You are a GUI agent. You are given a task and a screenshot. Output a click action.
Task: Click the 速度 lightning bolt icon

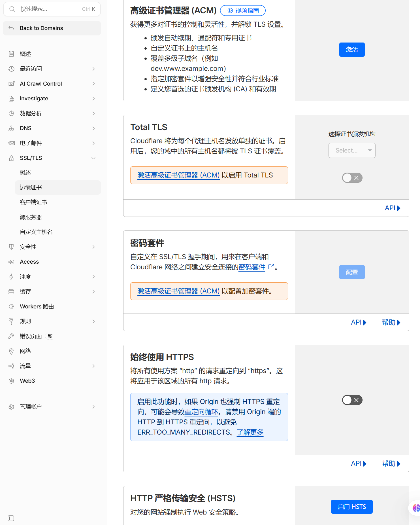pyautogui.click(x=11, y=277)
